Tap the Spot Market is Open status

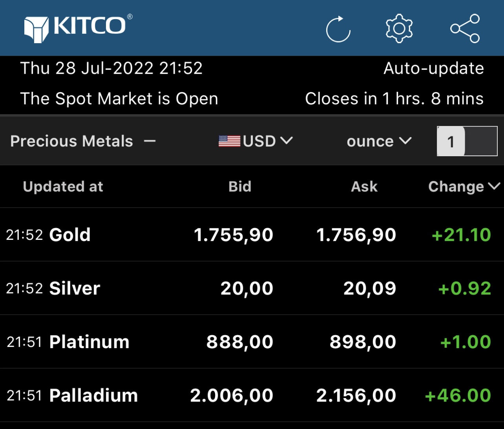119,99
